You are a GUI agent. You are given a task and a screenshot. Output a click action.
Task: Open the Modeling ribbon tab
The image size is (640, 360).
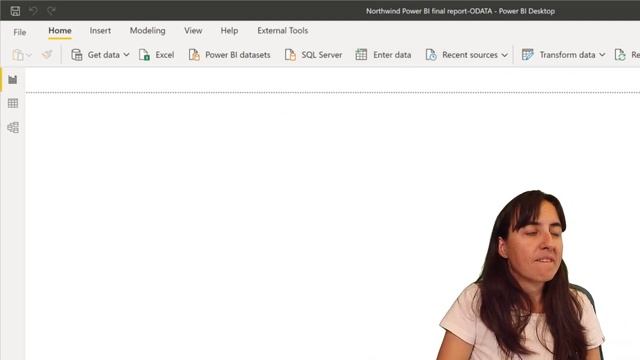pyautogui.click(x=147, y=31)
